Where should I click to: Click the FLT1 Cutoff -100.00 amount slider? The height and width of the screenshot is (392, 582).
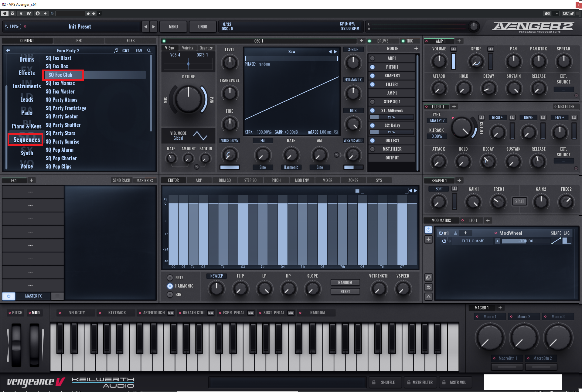526,241
